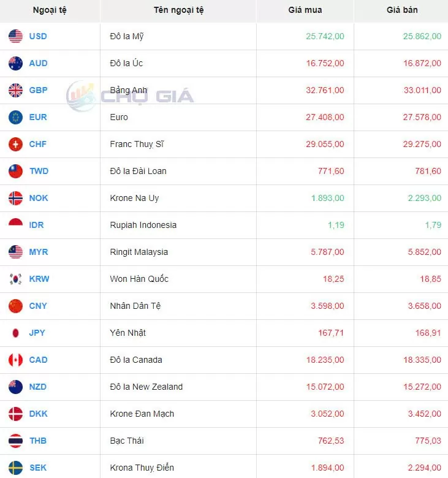Viewport: 448px width, 478px height.
Task: Click the South Korean flag icon
Action: coord(15,279)
